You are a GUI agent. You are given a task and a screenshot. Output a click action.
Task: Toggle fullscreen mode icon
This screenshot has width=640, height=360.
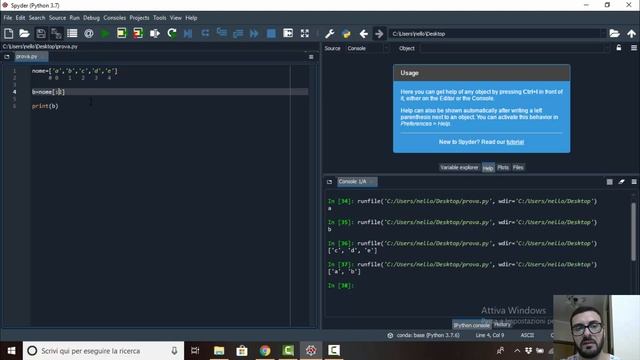coord(304,33)
